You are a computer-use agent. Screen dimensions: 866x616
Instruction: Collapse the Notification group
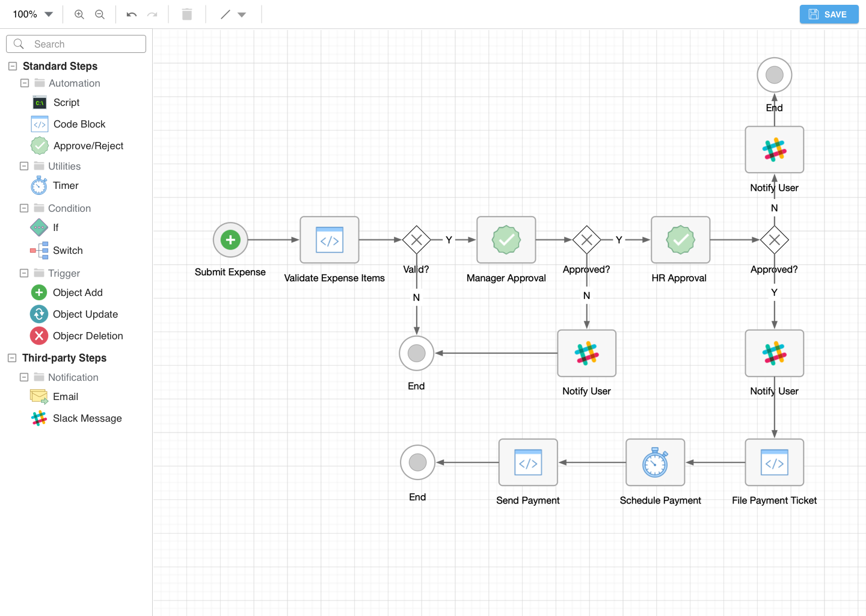click(x=24, y=377)
